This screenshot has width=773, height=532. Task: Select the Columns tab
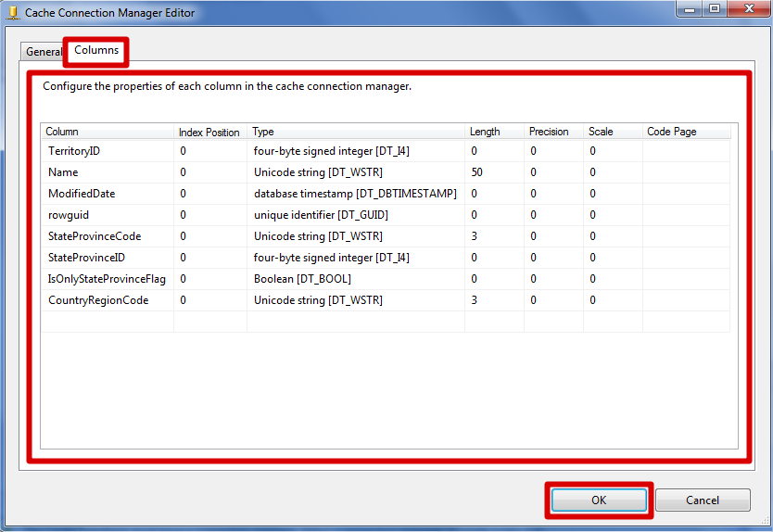coord(96,50)
